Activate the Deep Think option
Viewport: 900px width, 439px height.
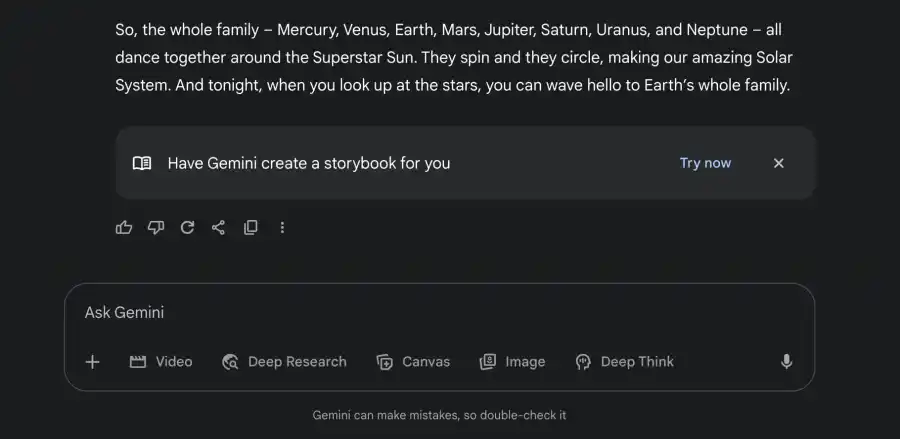624,362
